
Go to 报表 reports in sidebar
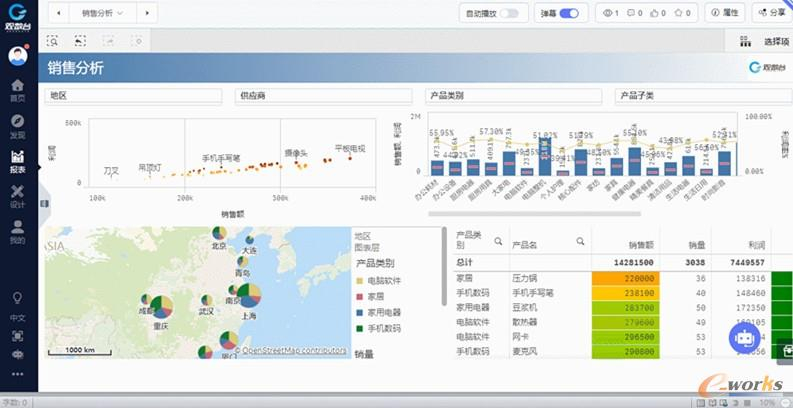(17, 160)
